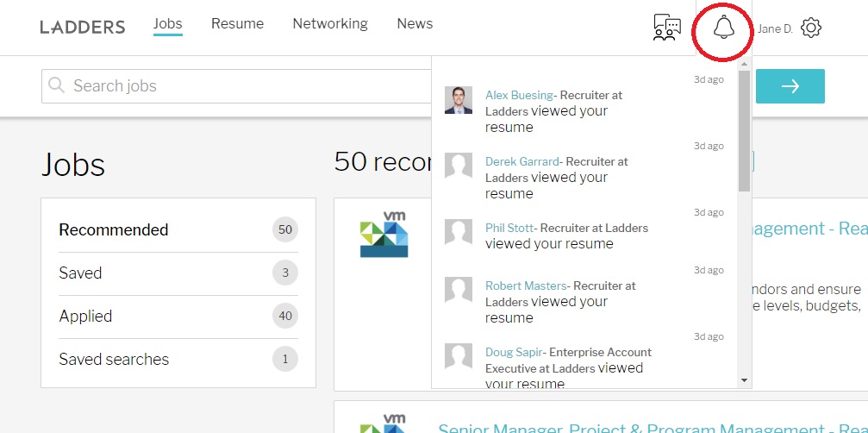Click the first VMware job logo
The width and height of the screenshot is (868, 433).
pyautogui.click(x=384, y=234)
